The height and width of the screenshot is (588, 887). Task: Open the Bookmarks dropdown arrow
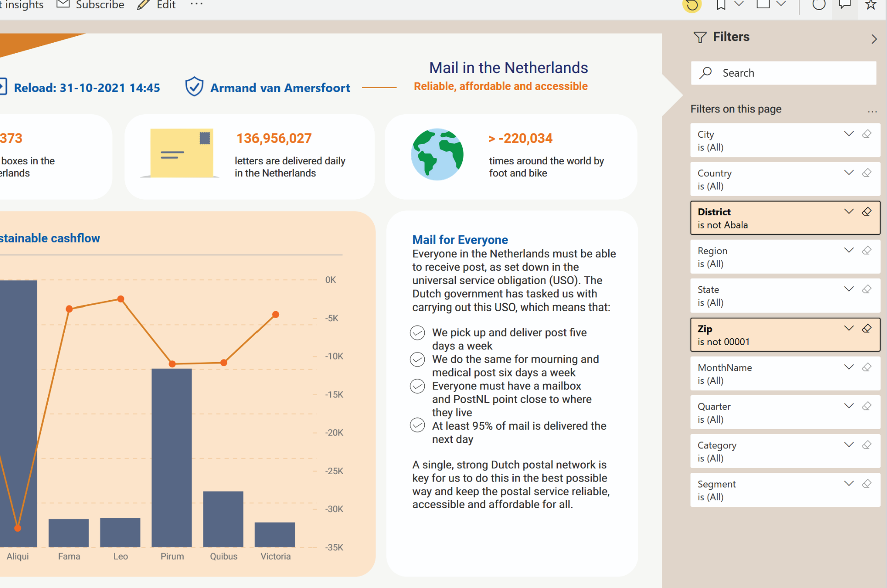point(739,4)
